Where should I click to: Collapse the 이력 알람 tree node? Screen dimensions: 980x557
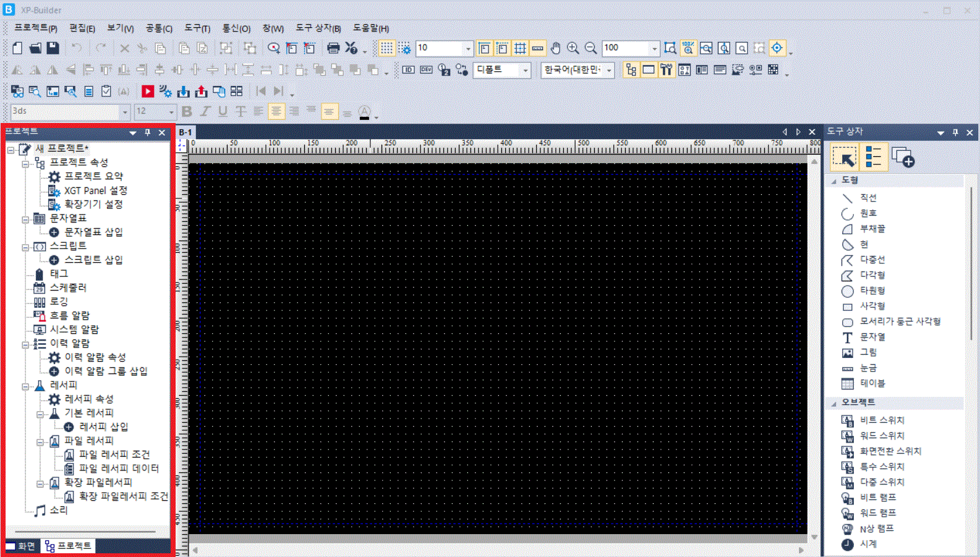[x=25, y=344]
